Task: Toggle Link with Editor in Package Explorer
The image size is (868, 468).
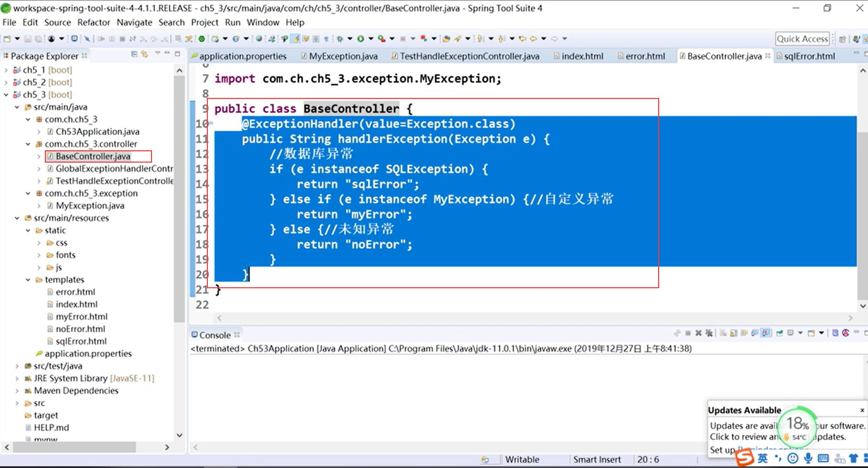Action: point(145,54)
